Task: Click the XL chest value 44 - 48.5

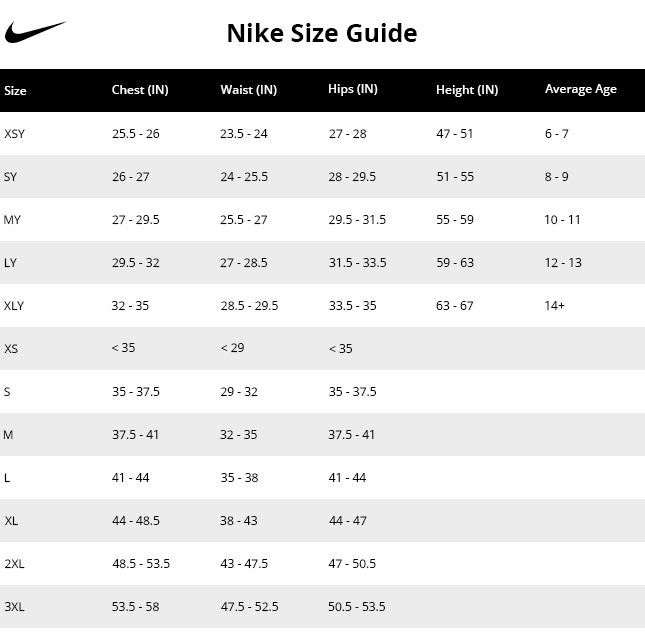Action: 136,520
